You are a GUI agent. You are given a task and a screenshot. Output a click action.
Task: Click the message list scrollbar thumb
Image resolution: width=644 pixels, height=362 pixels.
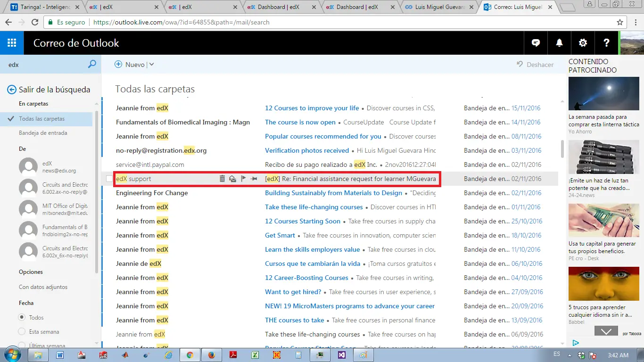pos(561,149)
